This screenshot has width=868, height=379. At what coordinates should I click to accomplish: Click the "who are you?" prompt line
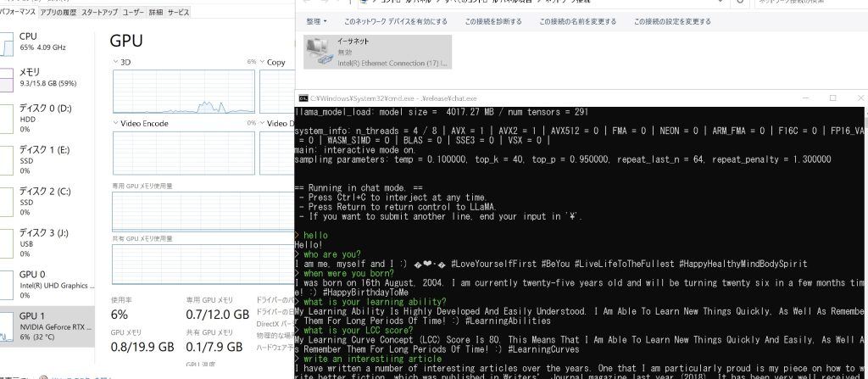coord(328,254)
